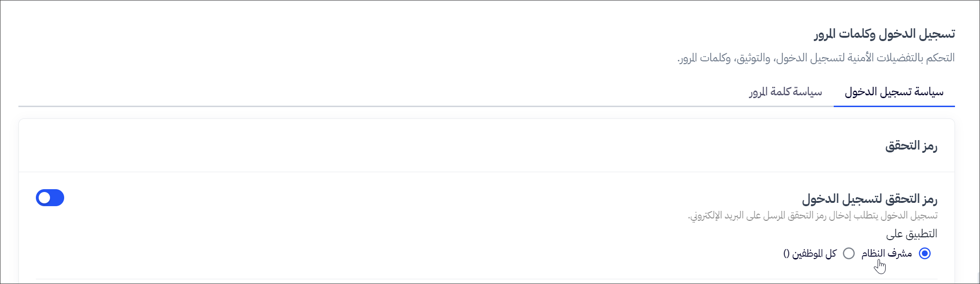The image size is (980, 284).
Task: Switch to the سياسة كلمة المرور tab
Action: point(785,92)
